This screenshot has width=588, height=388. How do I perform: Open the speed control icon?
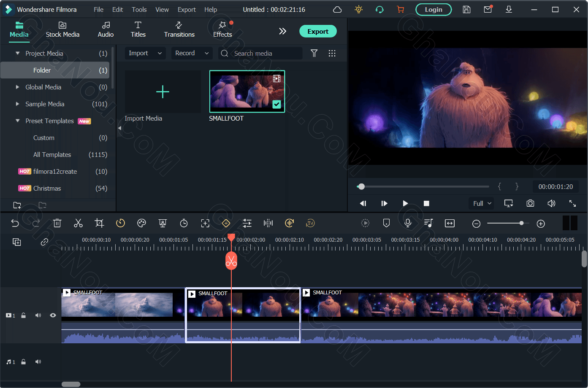tap(120, 223)
